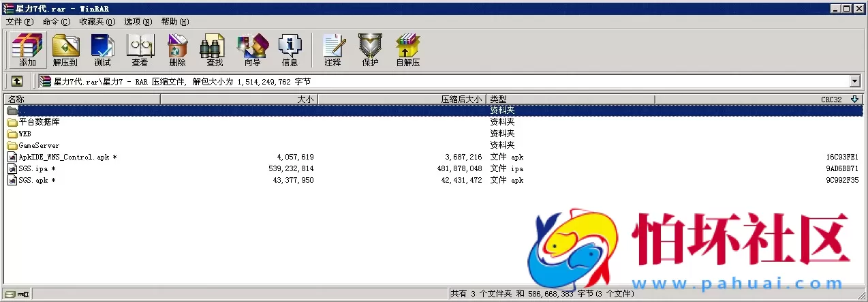Click the 信息 (Info) toolbar icon
The height and width of the screenshot is (302, 868).
[x=290, y=49]
